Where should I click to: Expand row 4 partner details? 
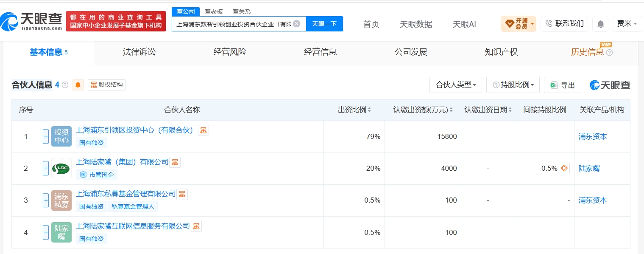[46, 232]
